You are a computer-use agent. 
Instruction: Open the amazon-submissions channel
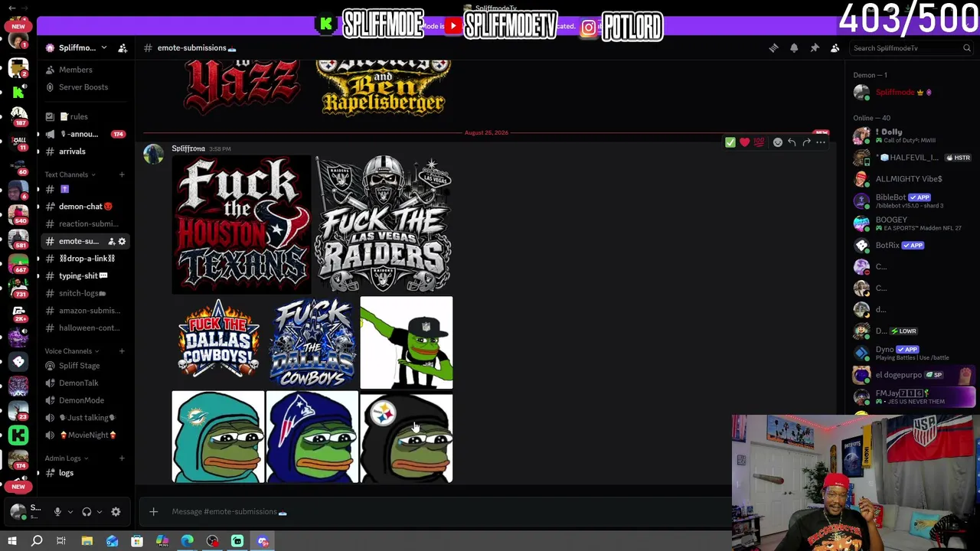[x=85, y=311]
